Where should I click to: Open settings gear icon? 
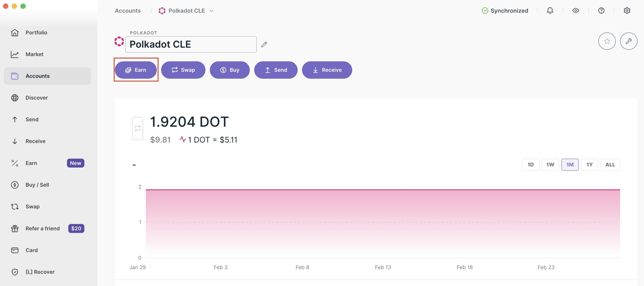pyautogui.click(x=627, y=10)
